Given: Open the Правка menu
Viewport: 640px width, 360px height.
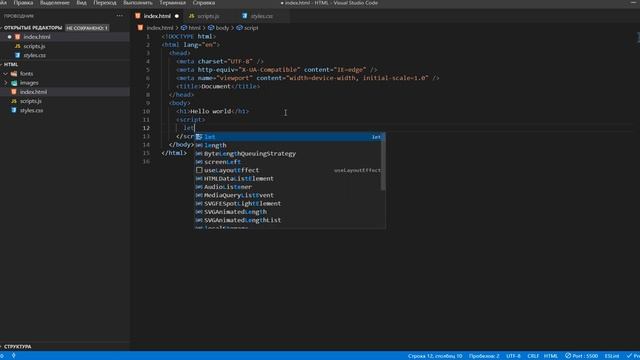Looking at the screenshot, I should 24,3.
